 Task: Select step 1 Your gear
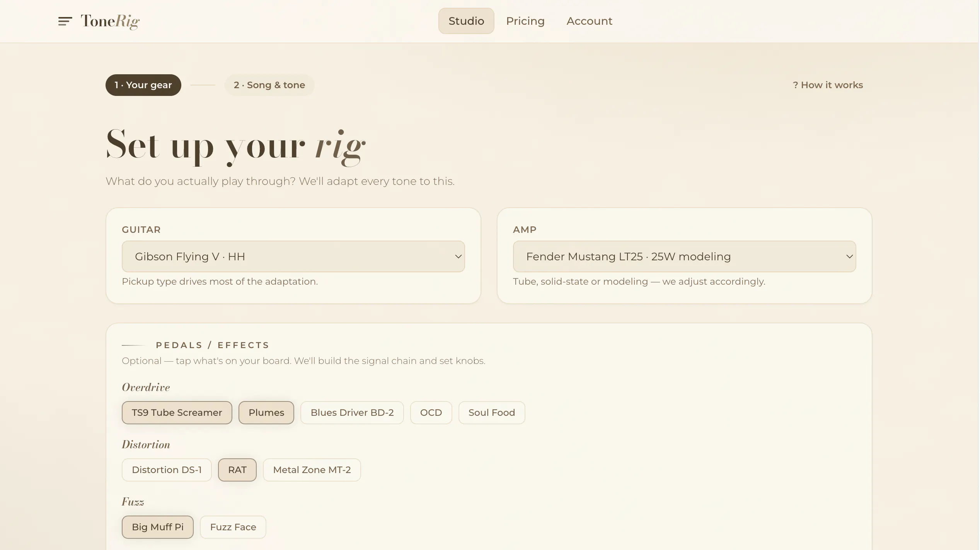143,85
